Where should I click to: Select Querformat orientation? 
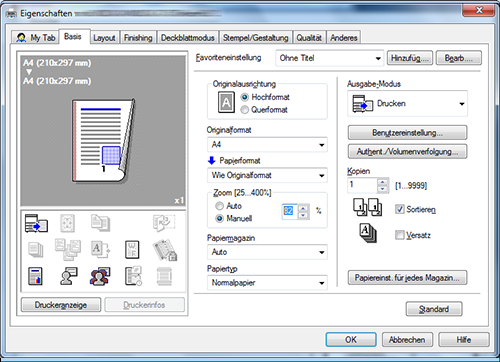tap(245, 110)
